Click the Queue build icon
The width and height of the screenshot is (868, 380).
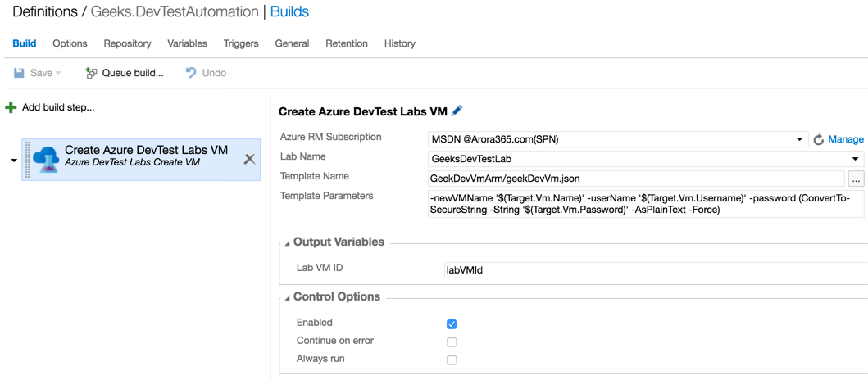pos(91,73)
